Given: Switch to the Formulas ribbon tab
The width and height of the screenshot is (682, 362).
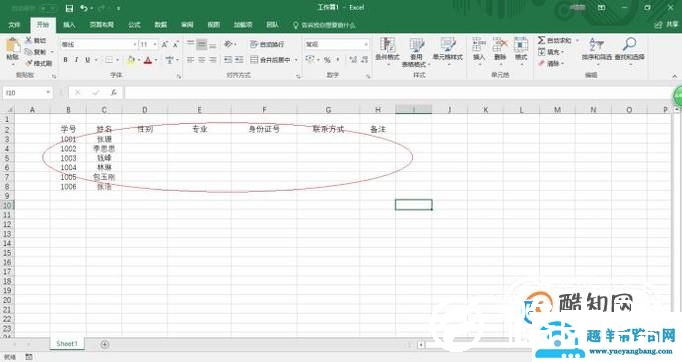Looking at the screenshot, I should pyautogui.click(x=134, y=25).
